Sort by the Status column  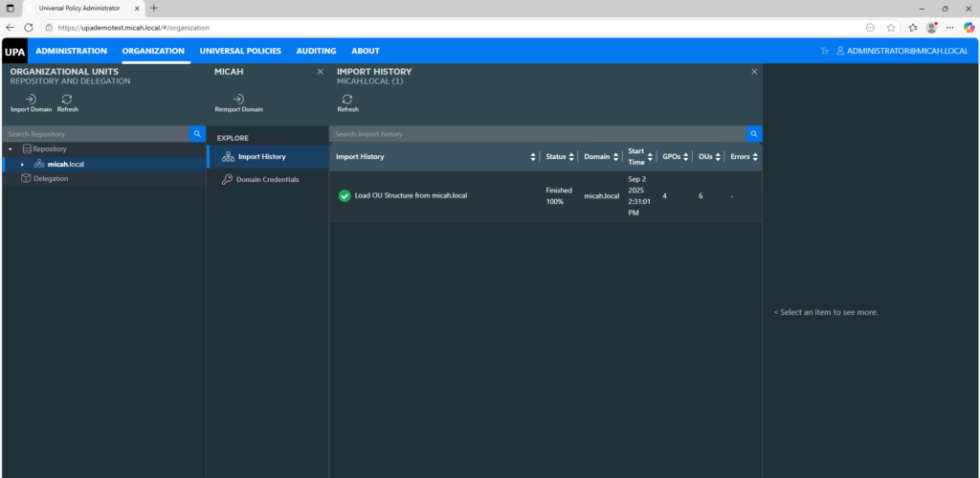571,157
